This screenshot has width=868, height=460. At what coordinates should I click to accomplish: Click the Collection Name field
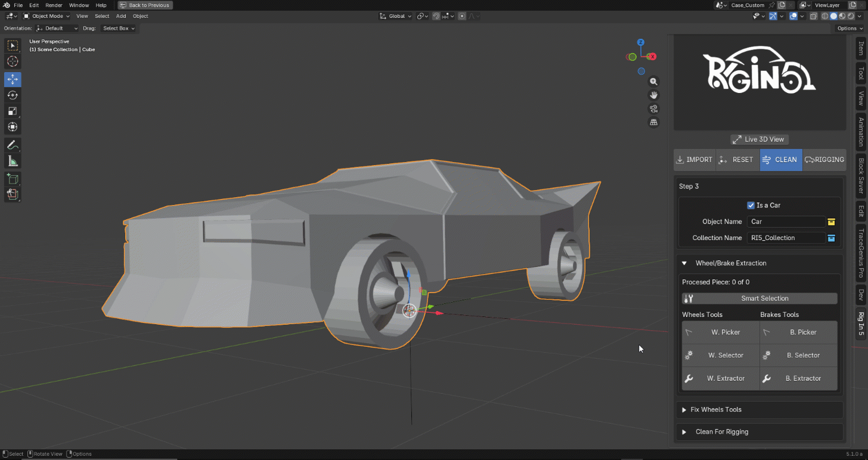pyautogui.click(x=786, y=238)
